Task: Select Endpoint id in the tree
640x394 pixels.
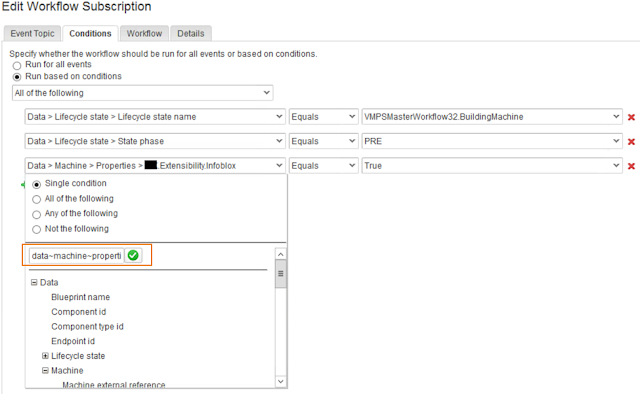Action: [x=73, y=341]
